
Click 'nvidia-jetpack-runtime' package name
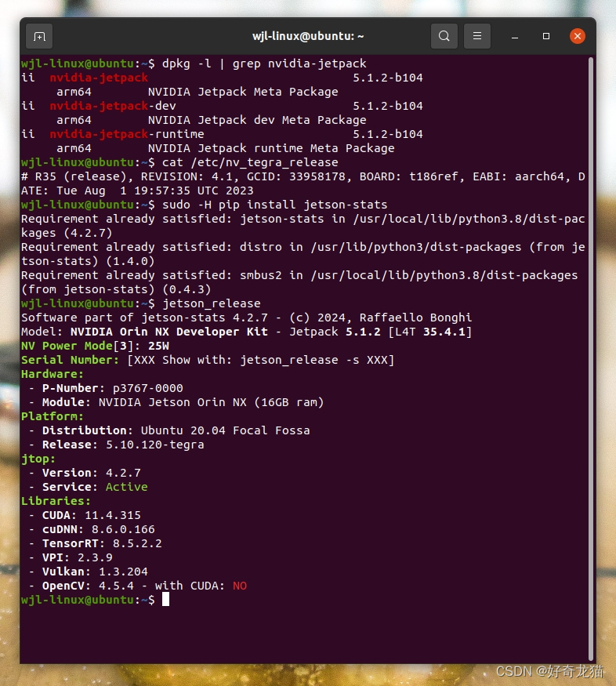127,134
